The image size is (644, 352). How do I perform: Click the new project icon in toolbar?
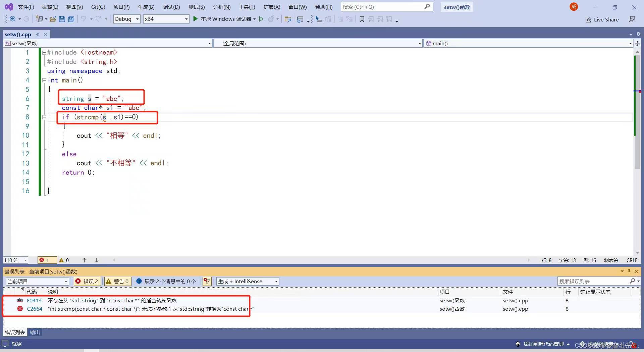[x=39, y=19]
